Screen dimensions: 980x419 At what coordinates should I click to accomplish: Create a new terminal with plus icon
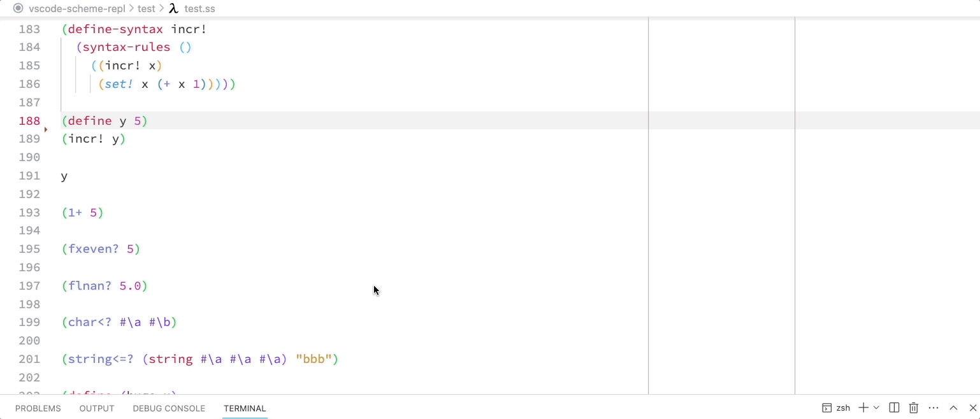click(x=863, y=408)
